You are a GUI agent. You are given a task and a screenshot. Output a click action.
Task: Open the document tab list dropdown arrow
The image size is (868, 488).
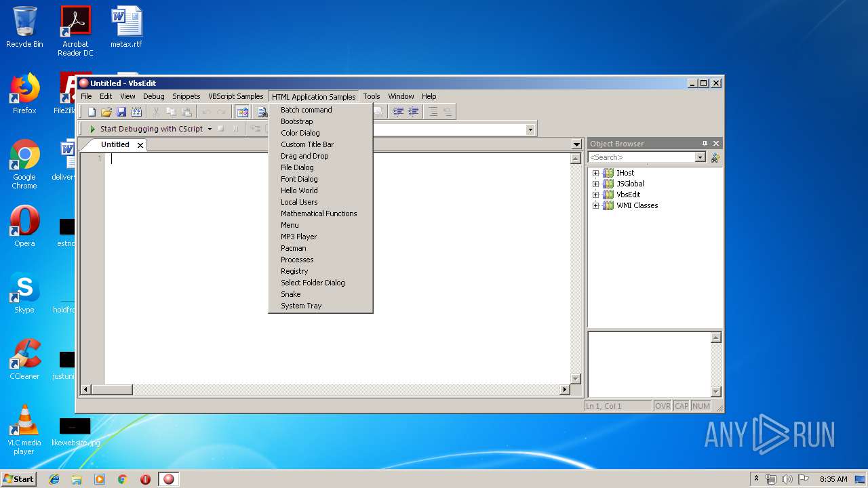click(576, 144)
